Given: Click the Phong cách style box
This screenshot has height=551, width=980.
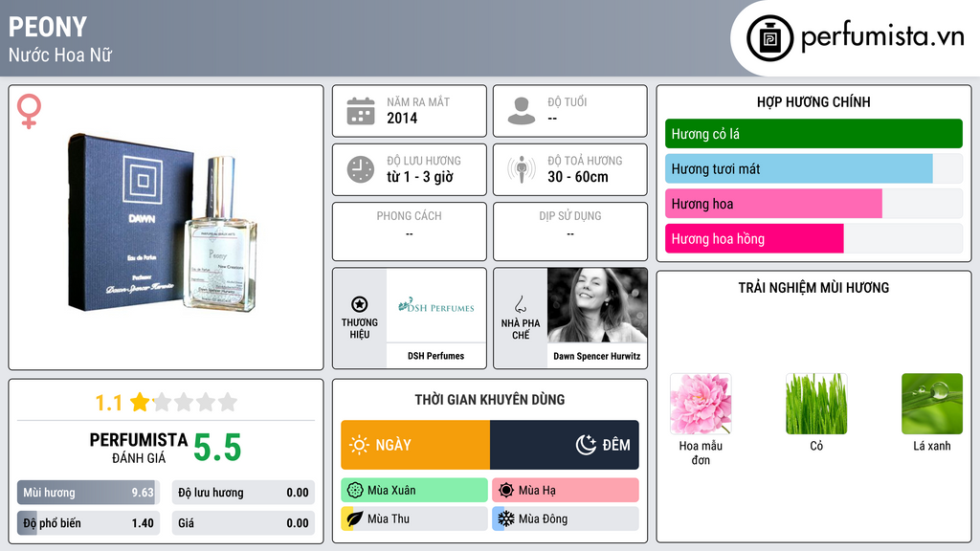Looking at the screenshot, I should click(410, 231).
